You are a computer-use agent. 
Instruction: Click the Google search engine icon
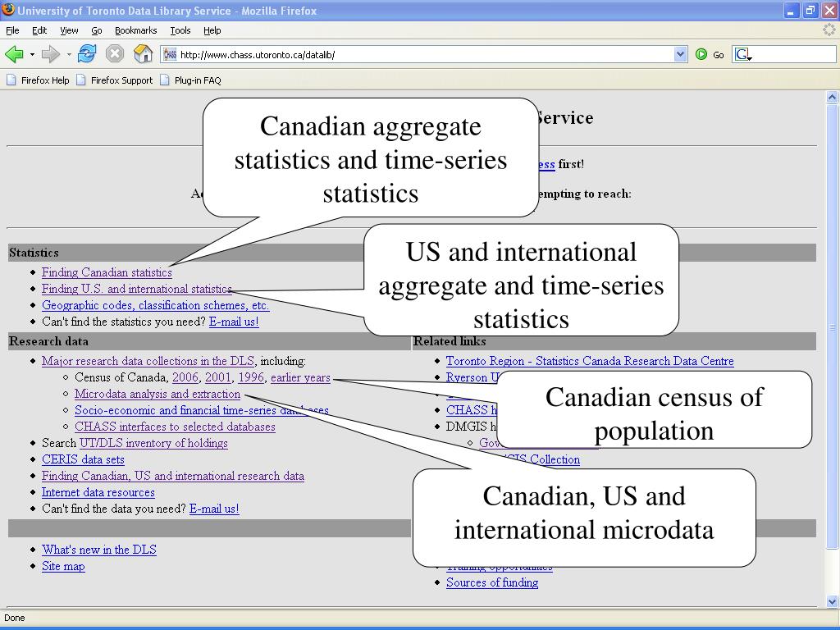tap(742, 54)
